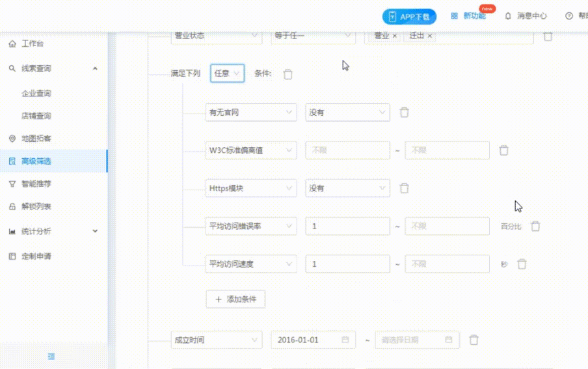Delete the 成立时间 condition row

click(x=474, y=340)
